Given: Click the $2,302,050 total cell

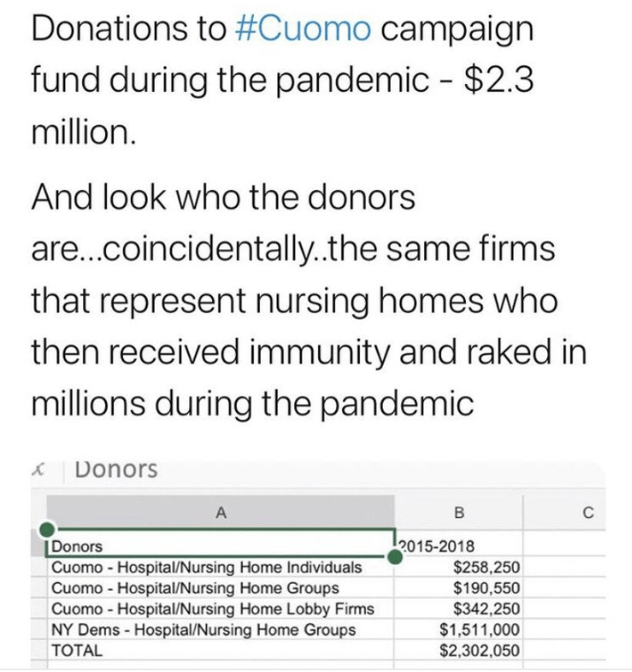Looking at the screenshot, I should pos(457,650).
